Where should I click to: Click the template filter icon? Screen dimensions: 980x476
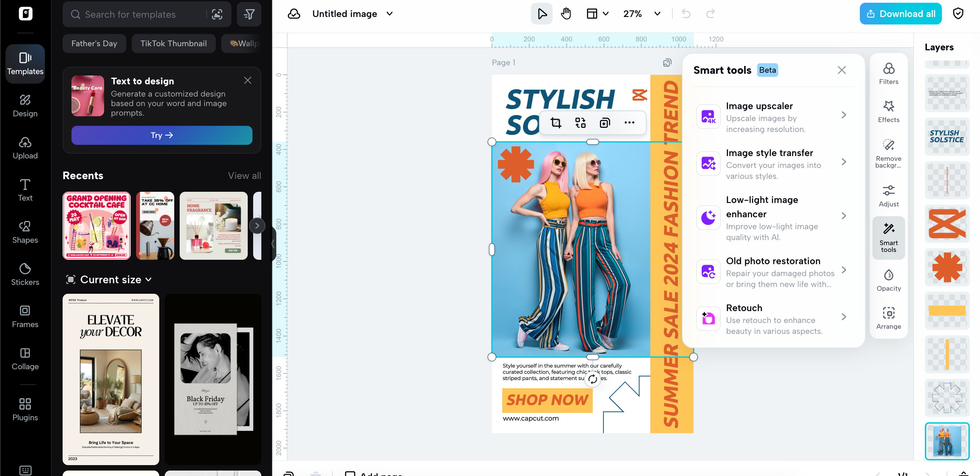click(x=249, y=14)
